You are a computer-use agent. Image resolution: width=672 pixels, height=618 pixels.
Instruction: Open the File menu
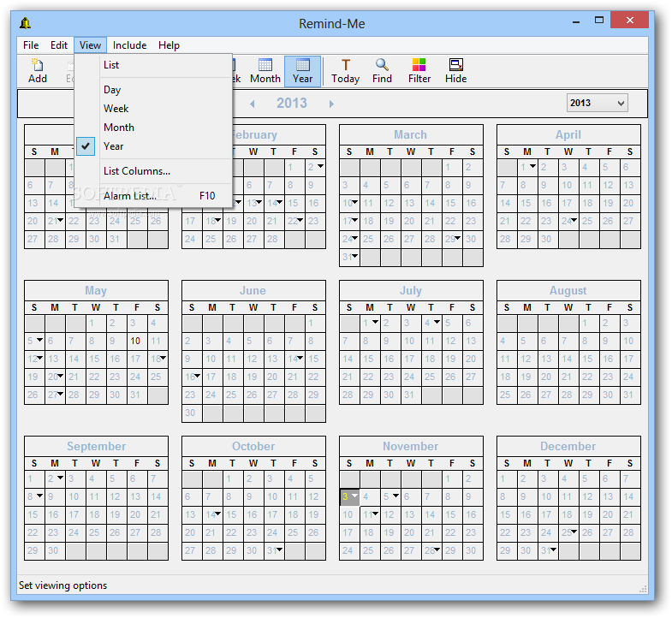tap(31, 45)
